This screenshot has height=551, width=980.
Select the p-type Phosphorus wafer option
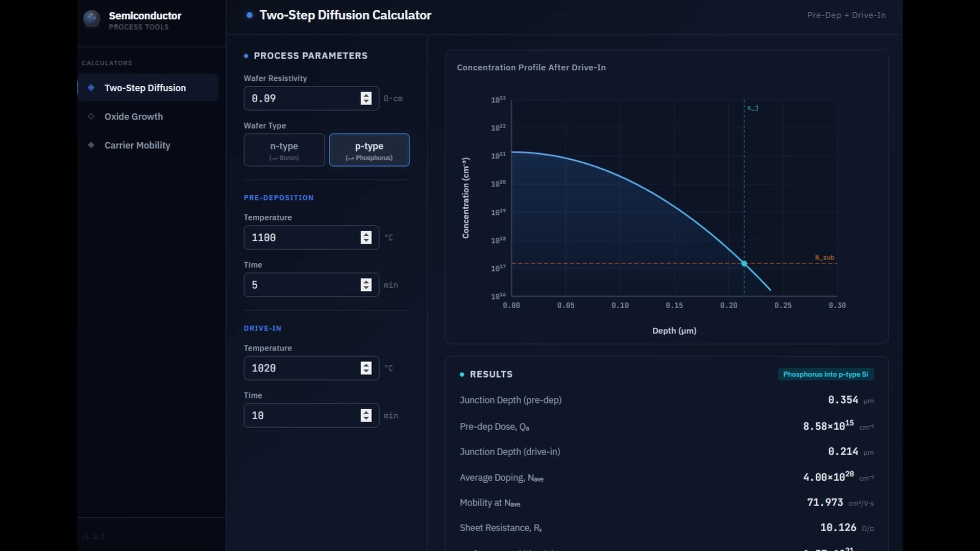click(x=369, y=150)
